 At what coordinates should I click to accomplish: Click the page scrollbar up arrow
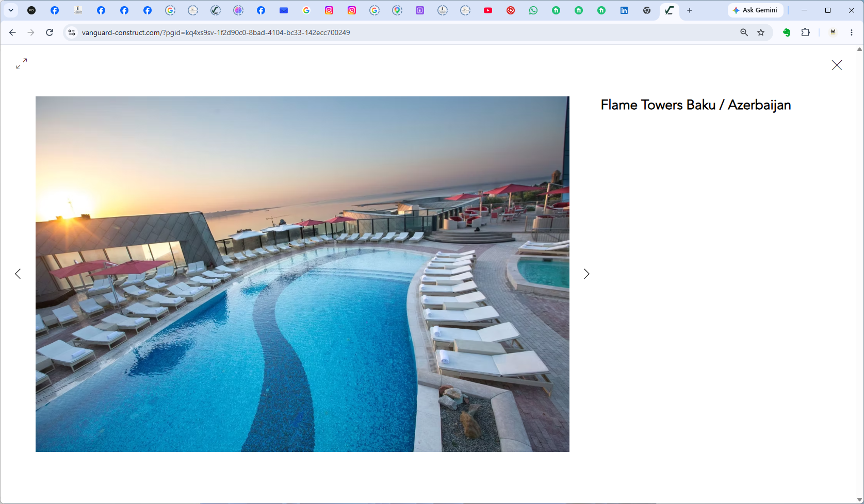pyautogui.click(x=859, y=49)
